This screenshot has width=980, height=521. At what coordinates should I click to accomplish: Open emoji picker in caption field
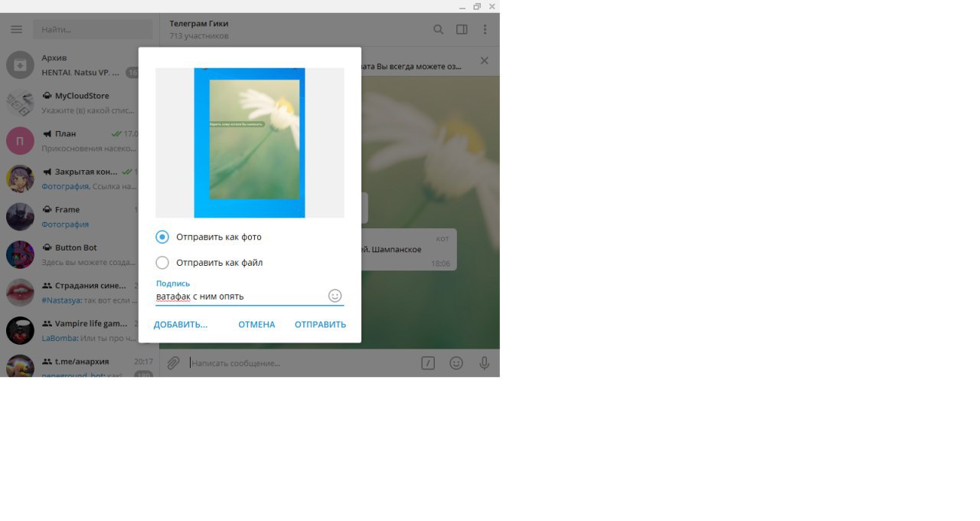(x=335, y=296)
